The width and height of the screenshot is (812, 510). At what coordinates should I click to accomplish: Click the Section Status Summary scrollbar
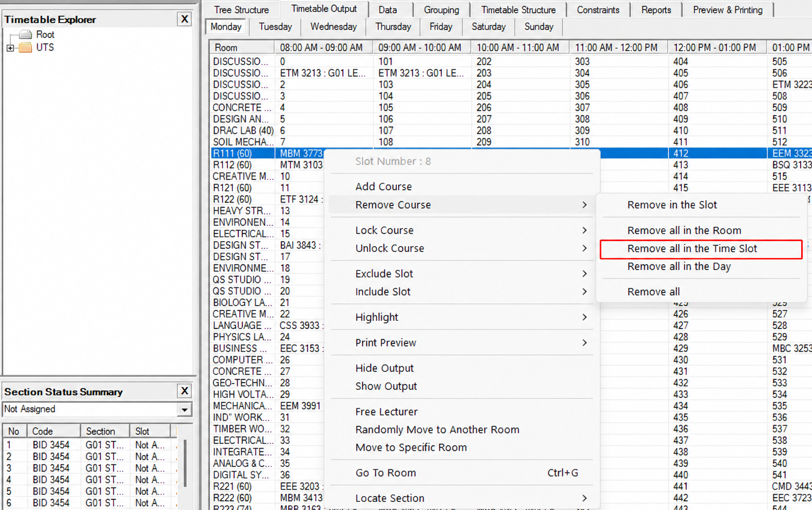click(x=185, y=463)
